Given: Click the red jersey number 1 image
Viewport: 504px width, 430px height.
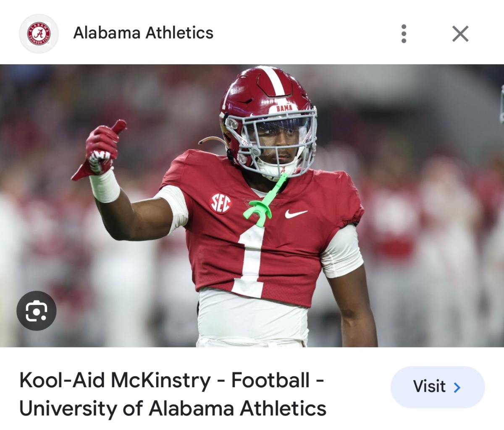Looking at the screenshot, I should (x=252, y=256).
